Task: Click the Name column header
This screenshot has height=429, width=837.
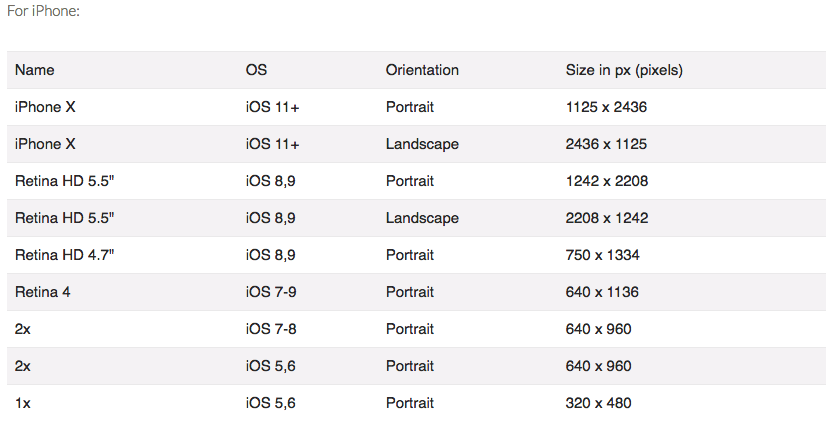Action: pyautogui.click(x=35, y=70)
